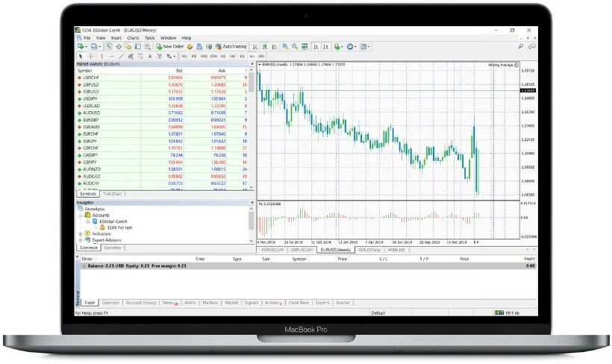612x364 pixels.
Task: Toggle the Market Watch window icon
Action: 109,46
